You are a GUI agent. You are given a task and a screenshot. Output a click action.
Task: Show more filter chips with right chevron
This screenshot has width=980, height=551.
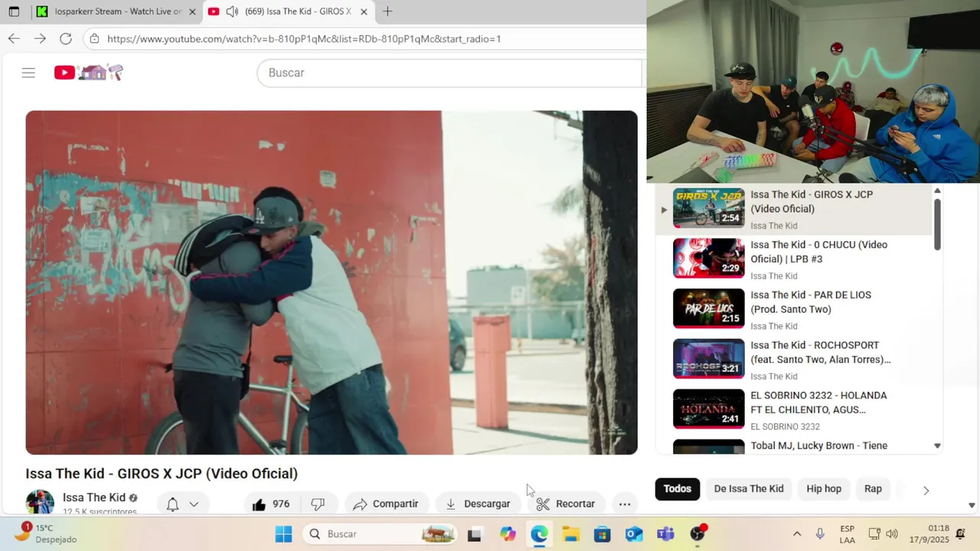point(926,491)
